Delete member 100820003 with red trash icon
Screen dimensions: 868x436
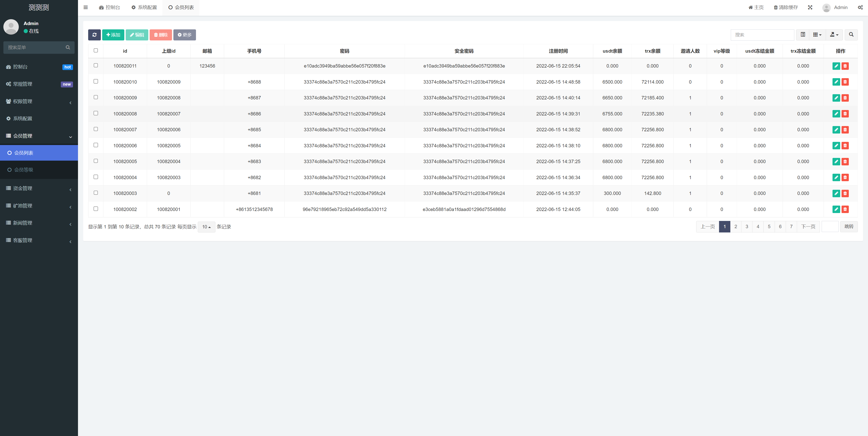[845, 193]
